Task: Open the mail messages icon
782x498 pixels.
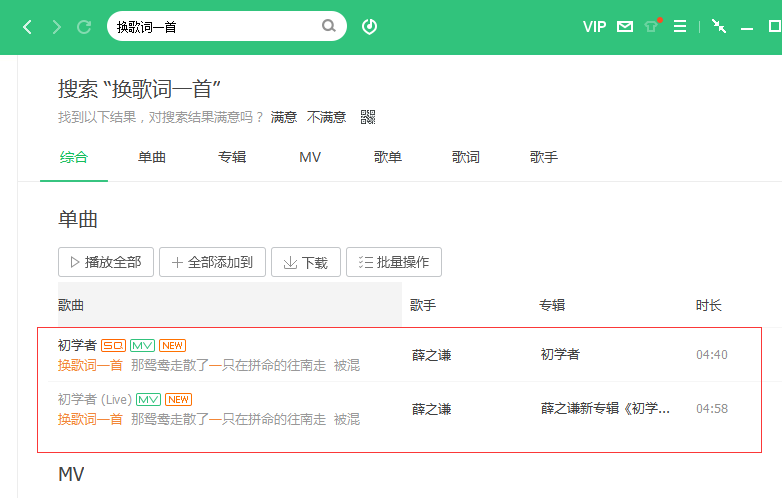Action: pyautogui.click(x=625, y=27)
